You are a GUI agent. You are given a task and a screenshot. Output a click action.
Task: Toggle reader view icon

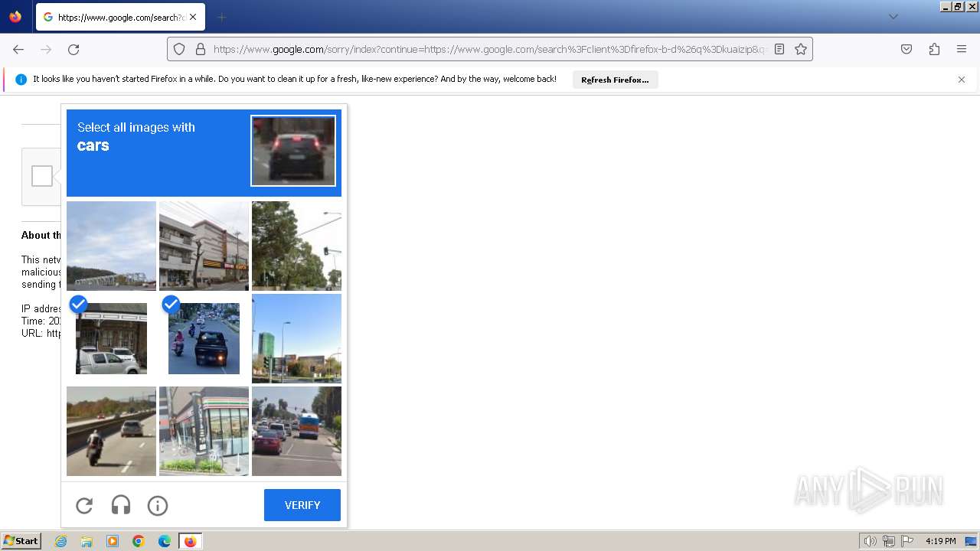(x=779, y=49)
